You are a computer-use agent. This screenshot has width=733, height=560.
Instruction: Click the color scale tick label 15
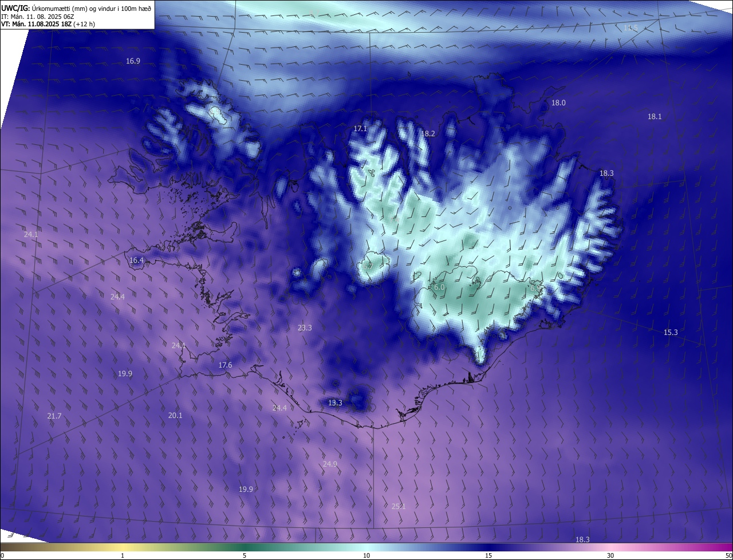click(x=488, y=555)
